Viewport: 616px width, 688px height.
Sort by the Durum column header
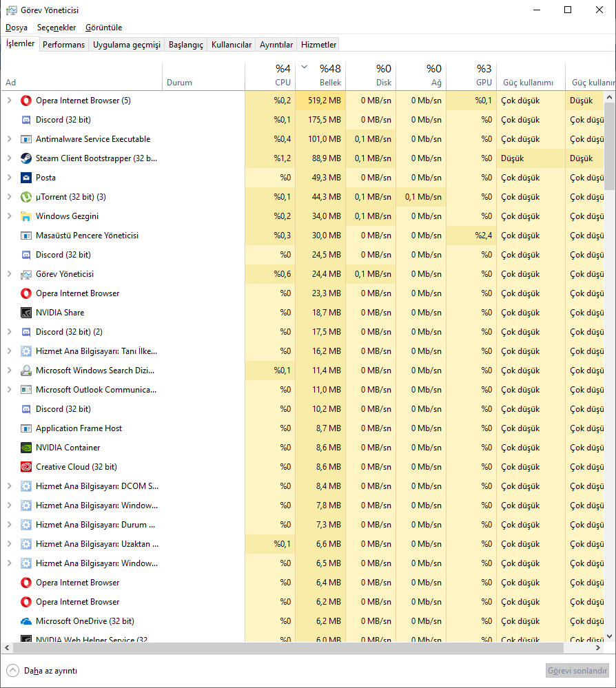[204, 76]
